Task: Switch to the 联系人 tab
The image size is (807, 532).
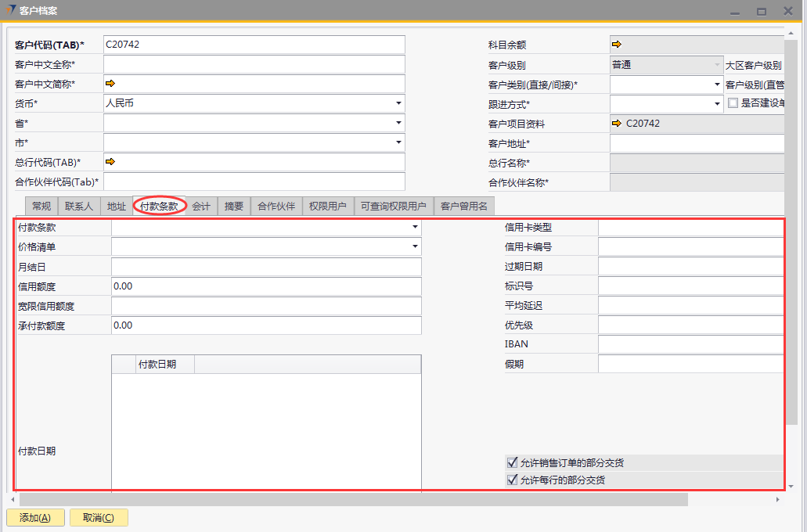Action: click(79, 207)
